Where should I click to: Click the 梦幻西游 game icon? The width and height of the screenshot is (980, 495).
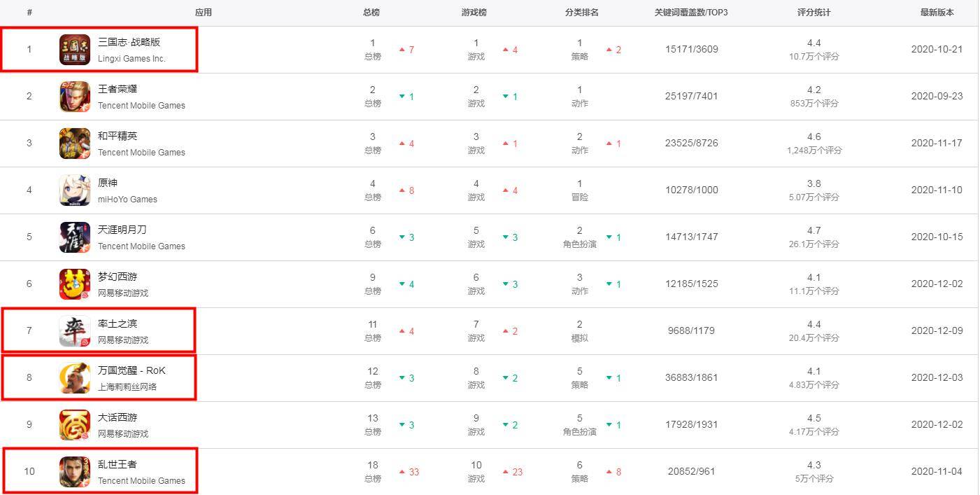pyautogui.click(x=74, y=284)
